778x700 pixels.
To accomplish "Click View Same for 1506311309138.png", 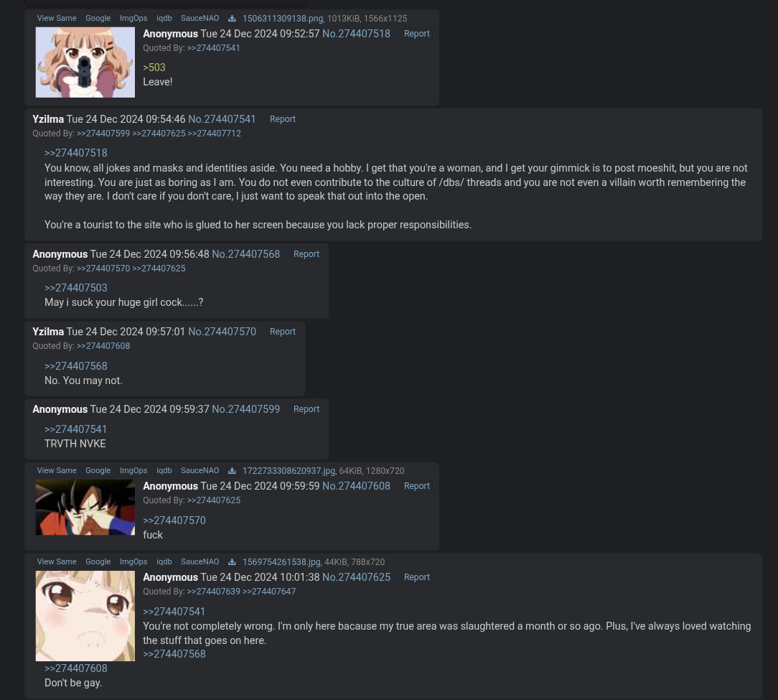I will [57, 19].
